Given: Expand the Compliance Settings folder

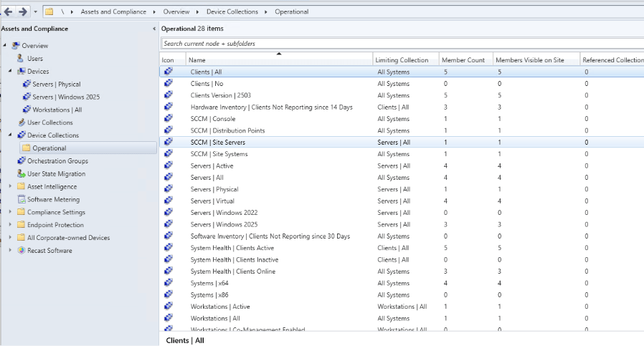Looking at the screenshot, I should [x=11, y=213].
